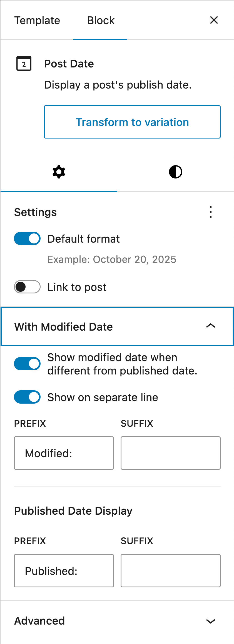Click the Published Date Display suffix field
This screenshot has width=234, height=644.
click(170, 570)
